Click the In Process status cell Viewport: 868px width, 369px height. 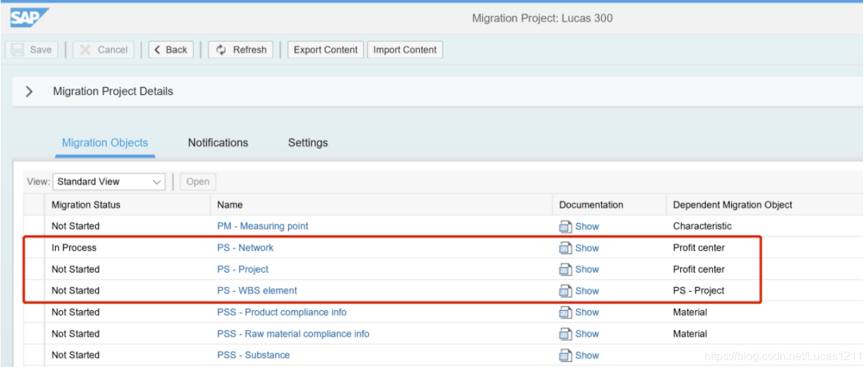point(74,248)
